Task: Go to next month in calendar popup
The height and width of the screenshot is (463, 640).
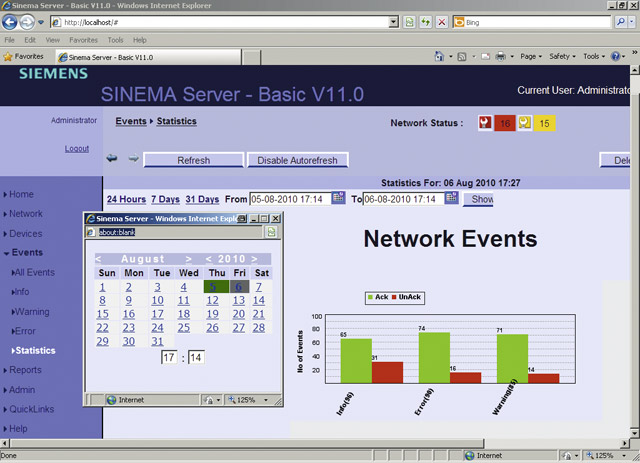Action: (188, 259)
